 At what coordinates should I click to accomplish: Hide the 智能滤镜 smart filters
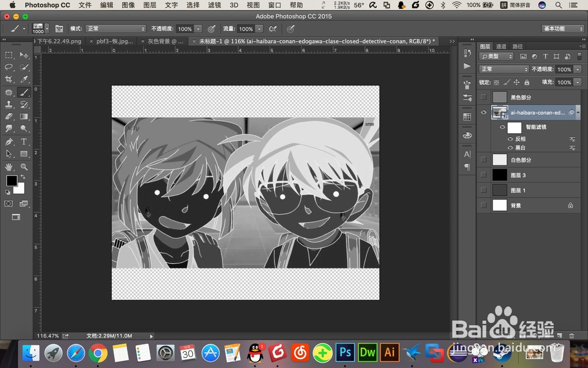[x=502, y=127]
